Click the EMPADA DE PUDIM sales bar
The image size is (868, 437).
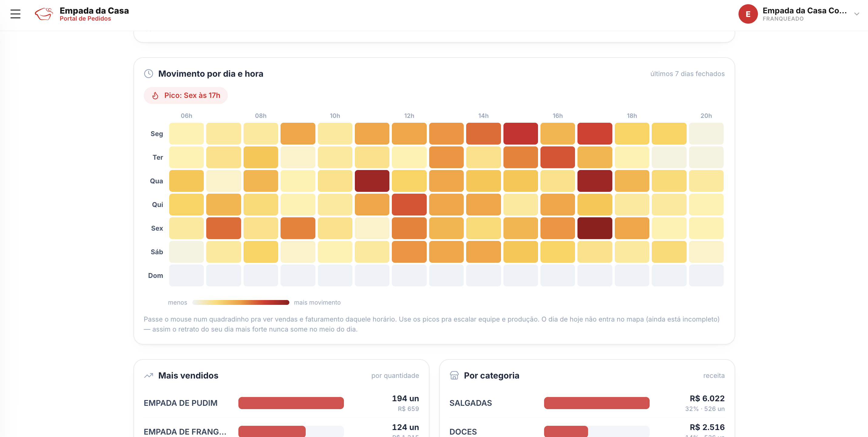(291, 403)
